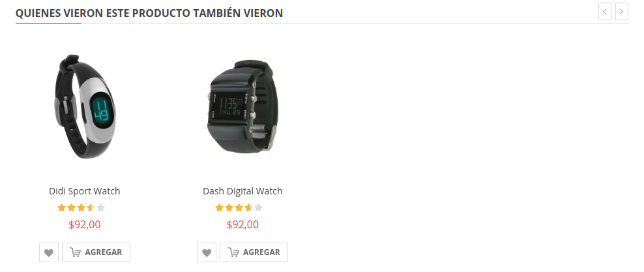Click AGREGAR text for Dash Digital Watch
This screenshot has height=272, width=644.
tap(261, 252)
